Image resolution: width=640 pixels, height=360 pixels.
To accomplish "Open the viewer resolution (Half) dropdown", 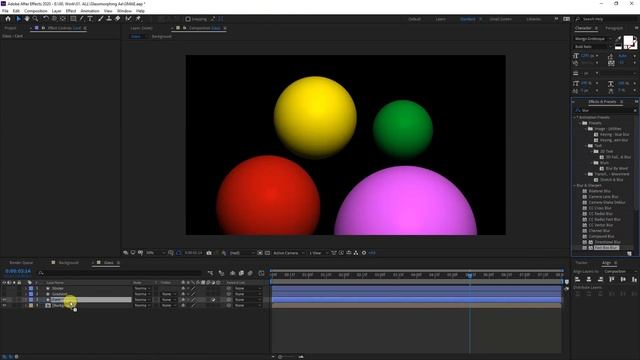I will [242, 253].
